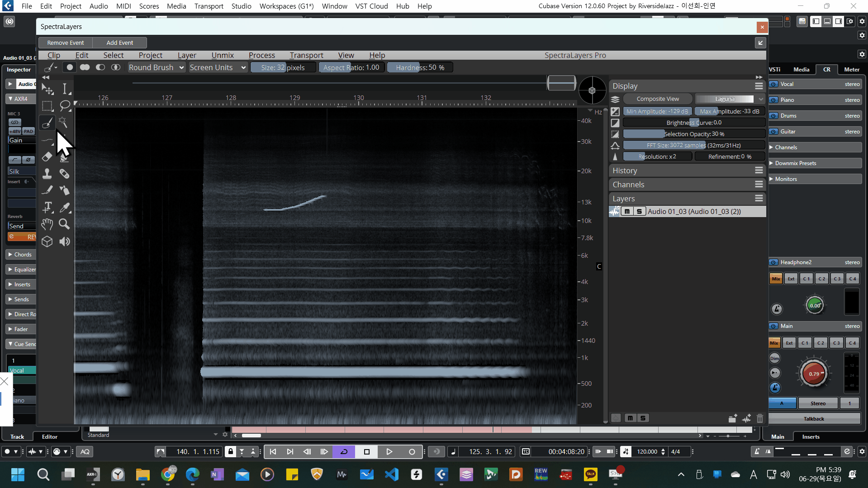The width and height of the screenshot is (868, 488).
Task: Adjust the Selection Opacity slider
Action: 693,134
